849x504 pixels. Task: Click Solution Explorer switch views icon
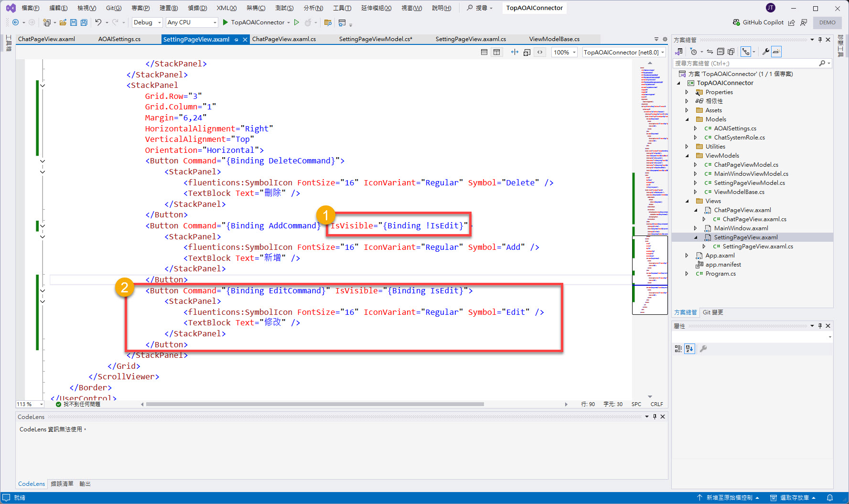[x=679, y=52]
